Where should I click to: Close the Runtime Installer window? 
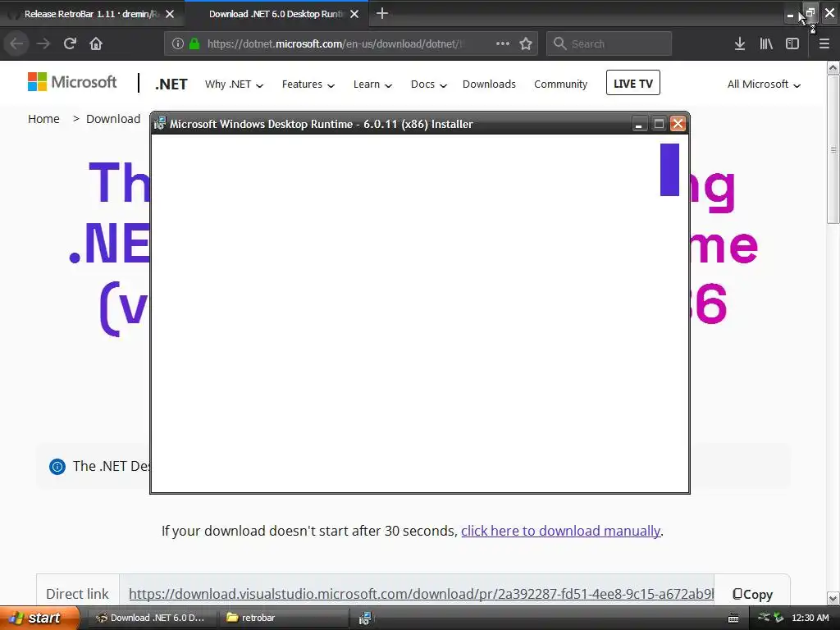(x=678, y=125)
